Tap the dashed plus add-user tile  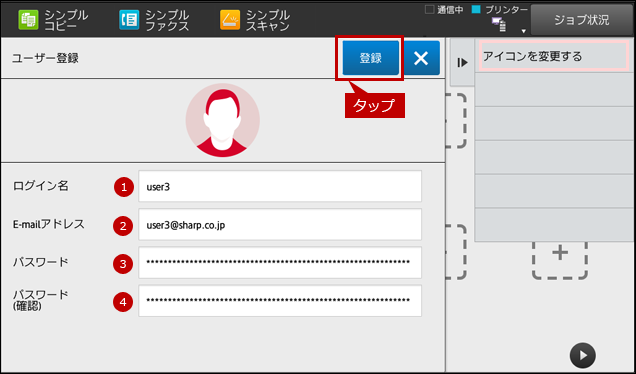(560, 260)
